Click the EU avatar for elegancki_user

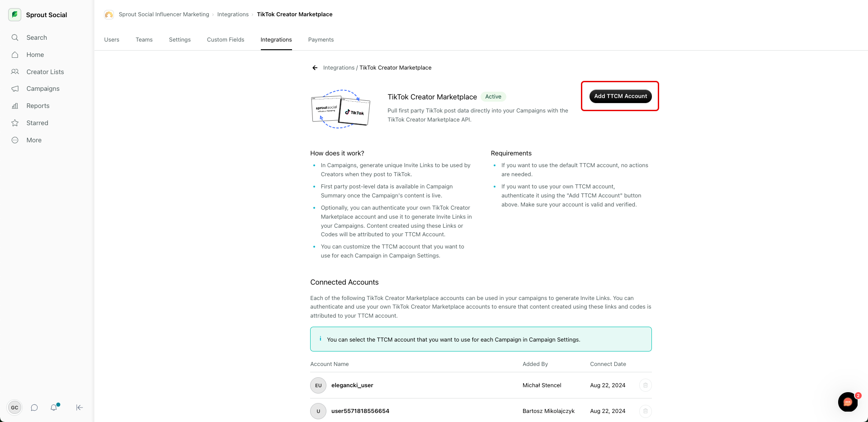click(318, 385)
